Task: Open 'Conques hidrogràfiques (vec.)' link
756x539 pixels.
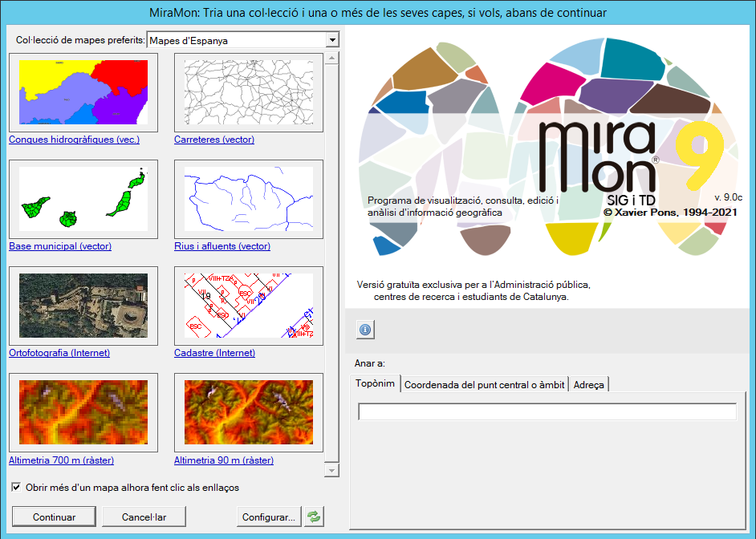Action: pos(75,140)
